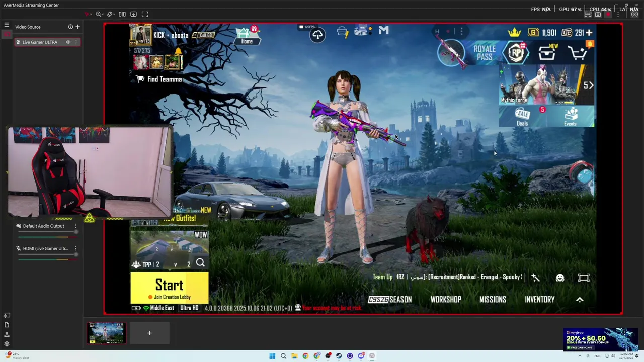Open the shopping cart shop icon
Image resolution: width=644 pixels, height=362 pixels.
pos(578,52)
